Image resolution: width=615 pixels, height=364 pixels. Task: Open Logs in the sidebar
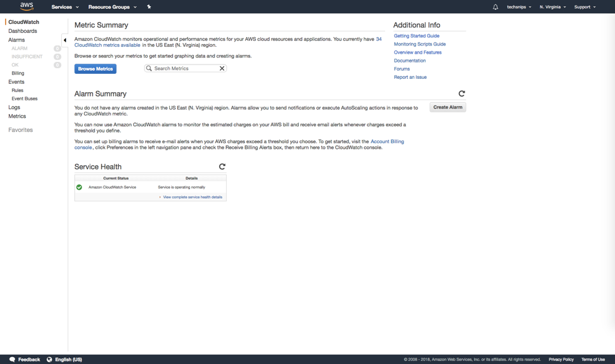click(x=14, y=107)
